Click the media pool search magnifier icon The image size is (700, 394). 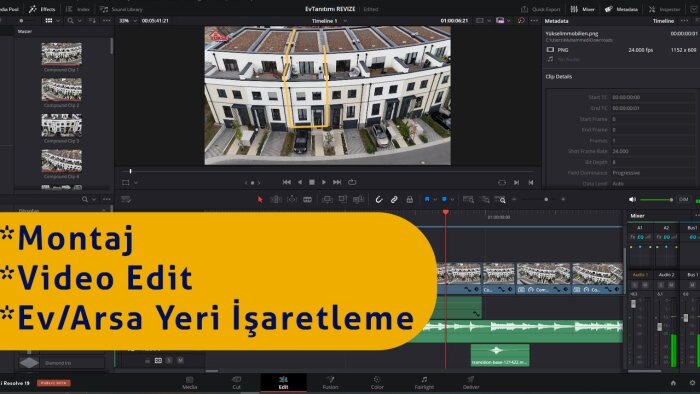71,21
